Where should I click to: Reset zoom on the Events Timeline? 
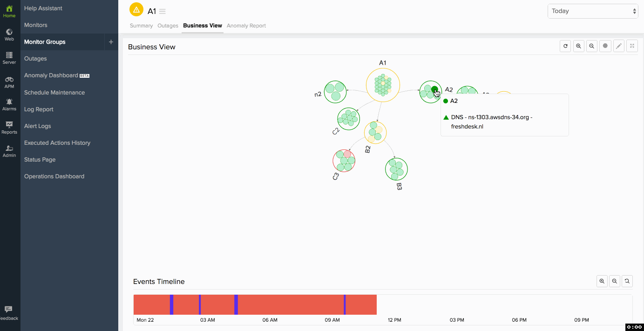click(x=627, y=281)
